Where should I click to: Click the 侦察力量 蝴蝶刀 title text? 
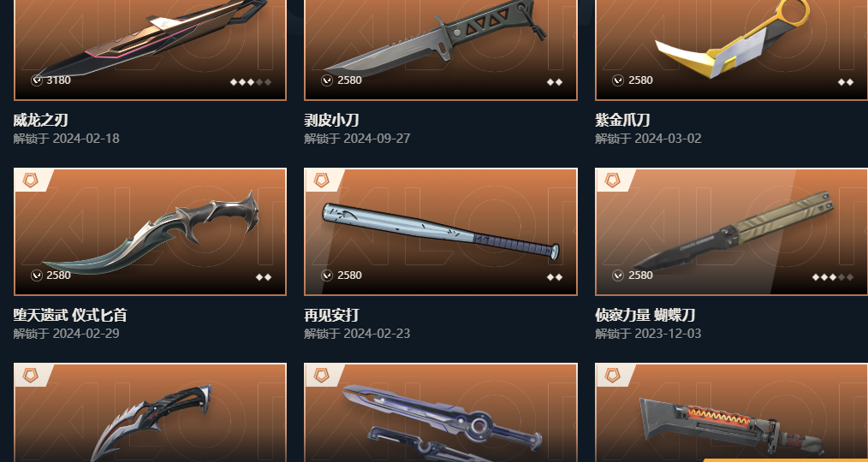(x=645, y=316)
